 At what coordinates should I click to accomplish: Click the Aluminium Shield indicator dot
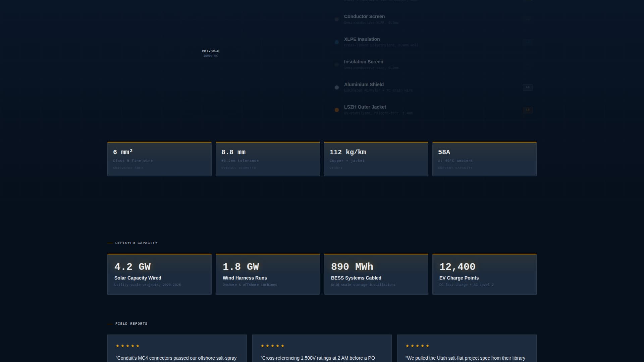point(337,87)
